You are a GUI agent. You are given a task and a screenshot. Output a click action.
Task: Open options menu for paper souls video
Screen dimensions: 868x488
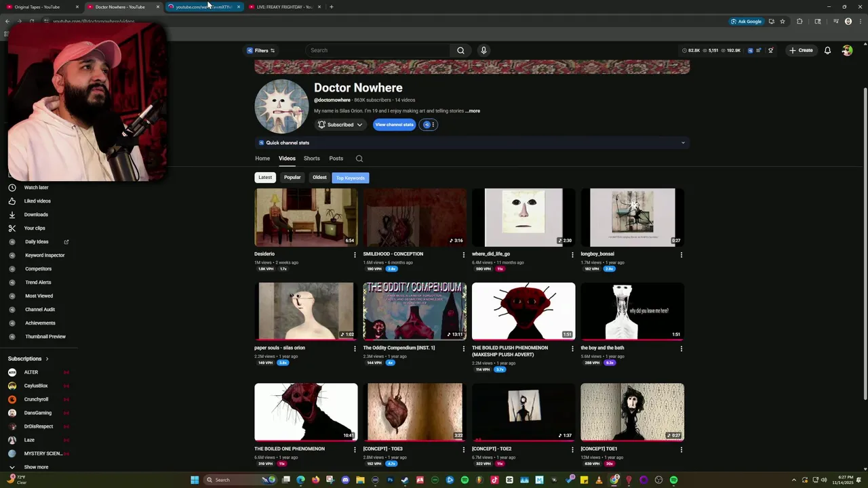[355, 348]
